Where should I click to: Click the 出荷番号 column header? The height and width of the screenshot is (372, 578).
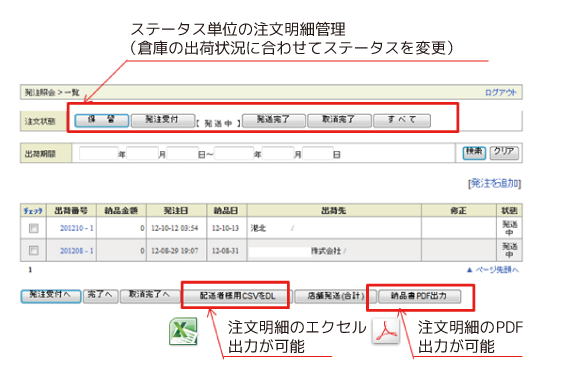[71, 211]
